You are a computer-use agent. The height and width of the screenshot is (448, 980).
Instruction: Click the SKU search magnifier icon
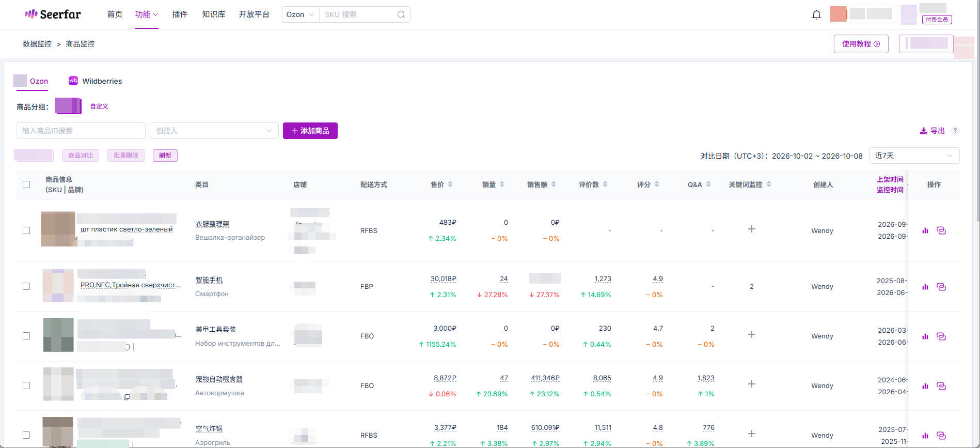point(401,14)
